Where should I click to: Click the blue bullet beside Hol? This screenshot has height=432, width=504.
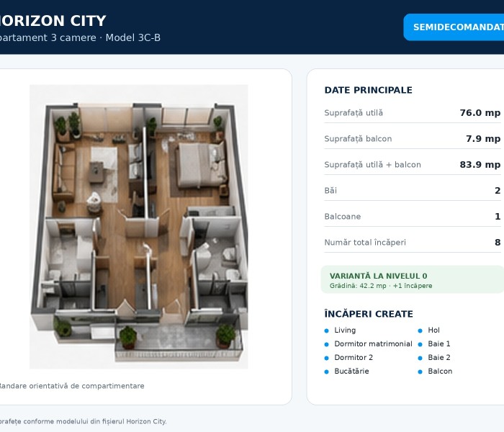pyautogui.click(x=420, y=330)
